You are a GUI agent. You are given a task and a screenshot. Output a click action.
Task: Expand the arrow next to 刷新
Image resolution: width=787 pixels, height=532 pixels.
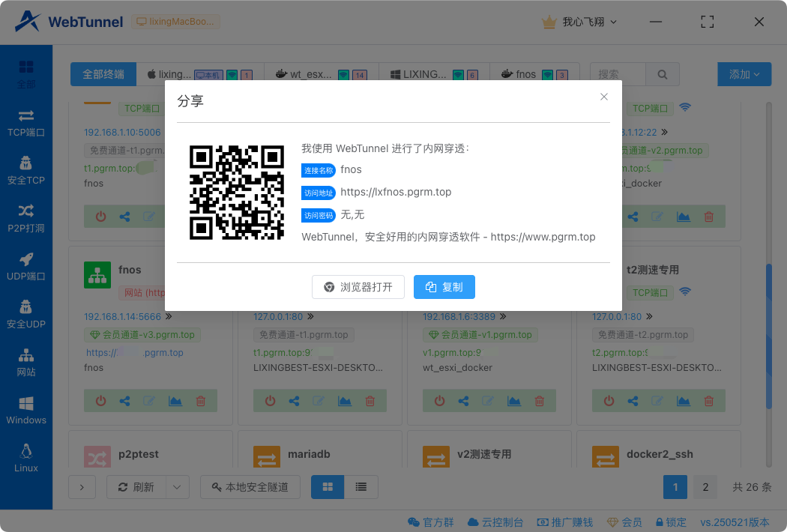coord(177,487)
